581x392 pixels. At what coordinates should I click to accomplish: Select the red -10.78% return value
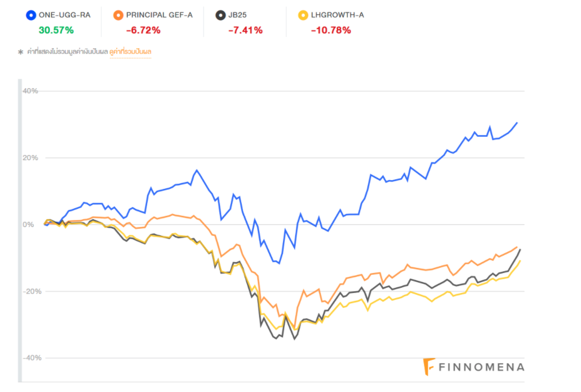pos(331,30)
